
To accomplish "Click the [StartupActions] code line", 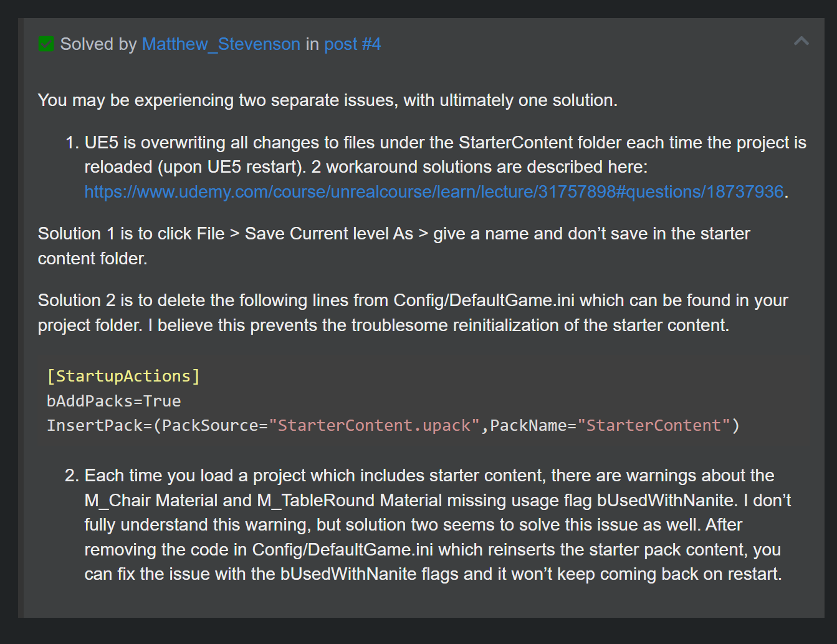I will 123,377.
